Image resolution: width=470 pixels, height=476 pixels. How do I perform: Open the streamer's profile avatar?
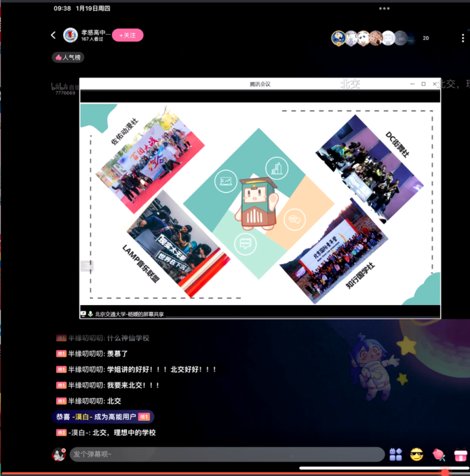pyautogui.click(x=71, y=35)
